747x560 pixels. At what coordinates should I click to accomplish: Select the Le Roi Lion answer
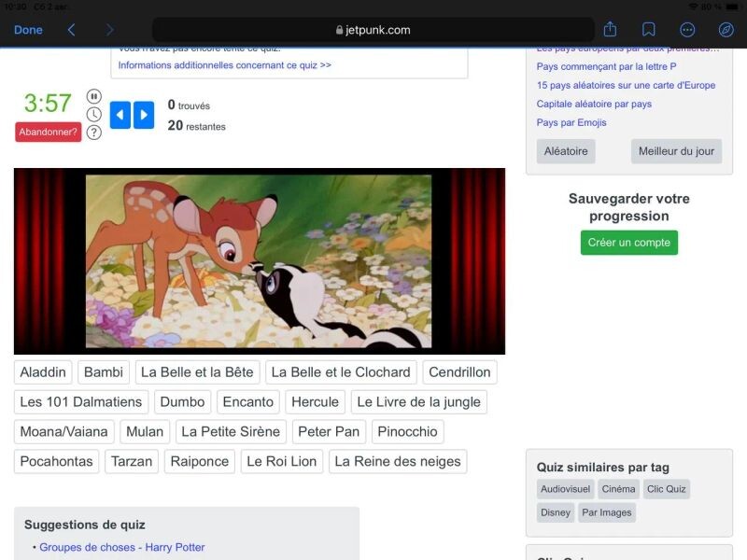(281, 461)
